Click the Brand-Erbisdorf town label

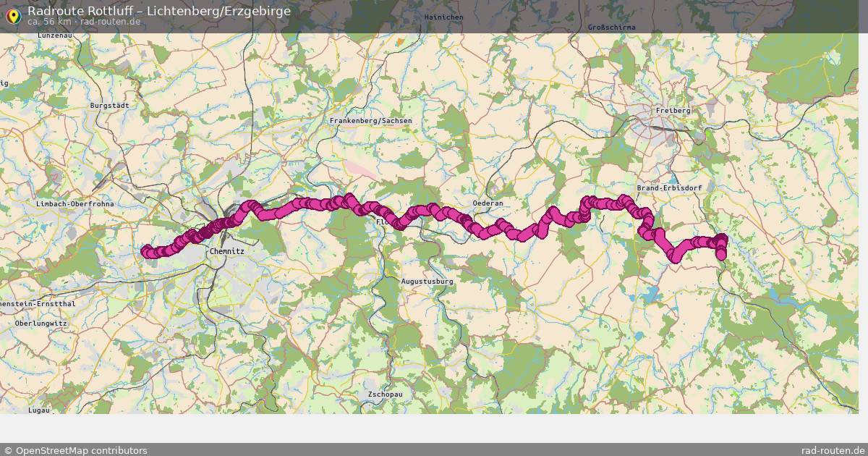[x=669, y=187]
